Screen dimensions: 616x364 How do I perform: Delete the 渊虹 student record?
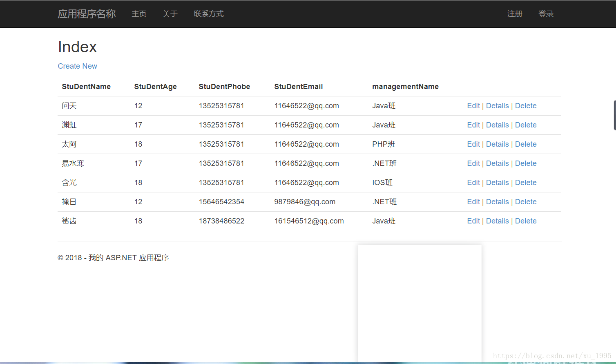[x=526, y=125]
